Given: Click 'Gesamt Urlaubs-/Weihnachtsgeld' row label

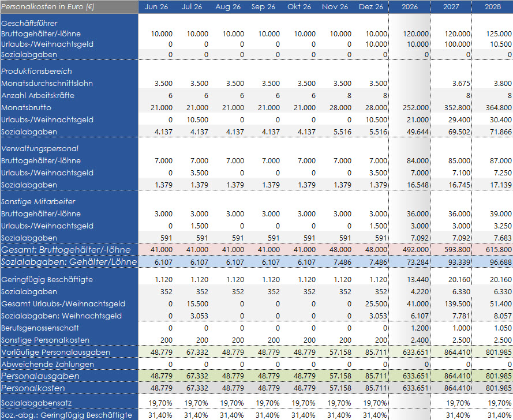Looking at the screenshot, I should click(x=63, y=304).
